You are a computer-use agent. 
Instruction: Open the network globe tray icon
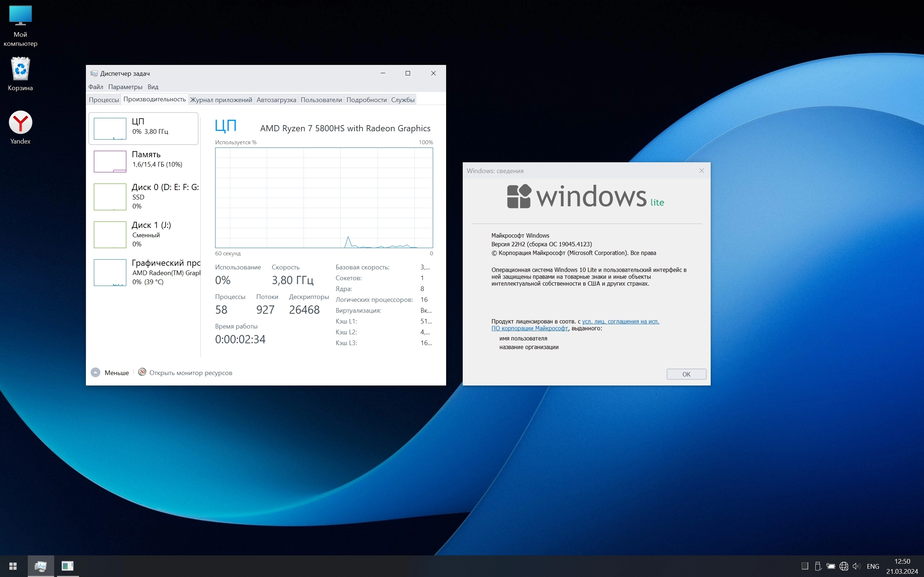[844, 566]
